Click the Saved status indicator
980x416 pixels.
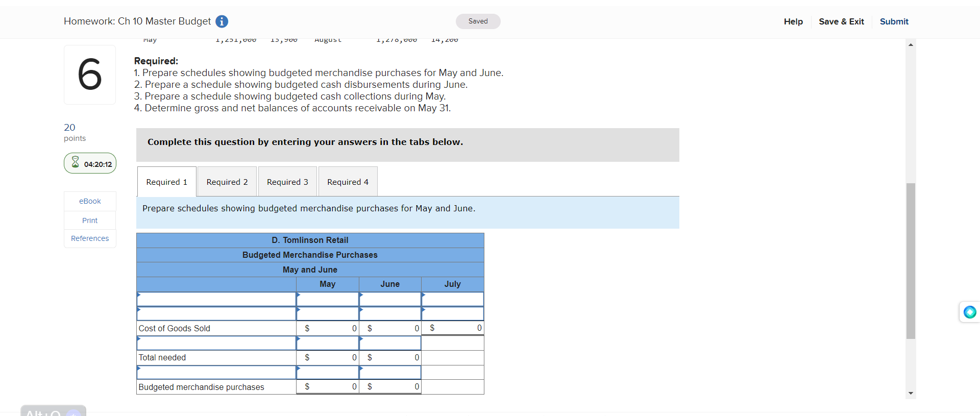[x=478, y=21]
